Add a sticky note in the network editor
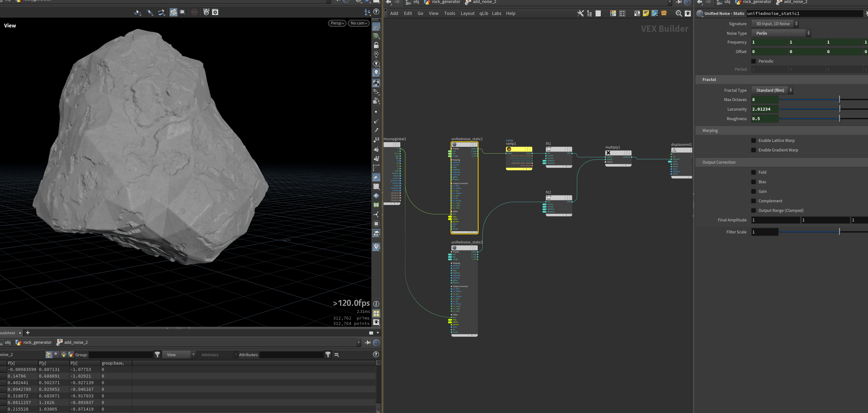 (645, 13)
